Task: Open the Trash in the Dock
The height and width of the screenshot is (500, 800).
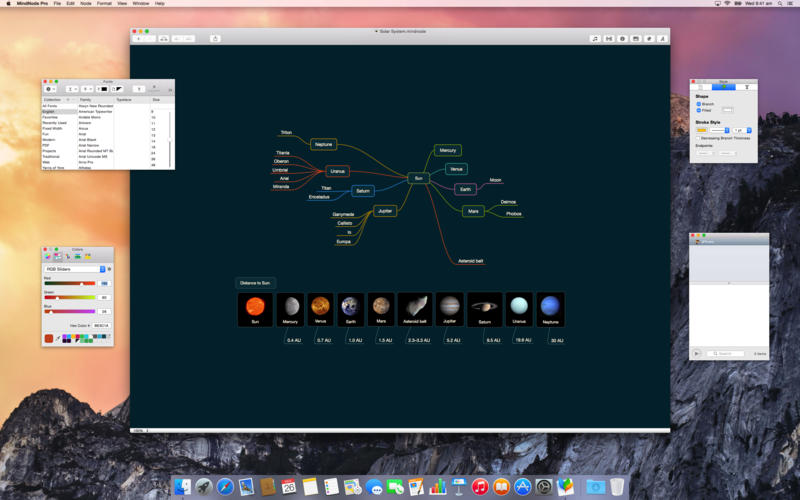Action: click(x=617, y=487)
